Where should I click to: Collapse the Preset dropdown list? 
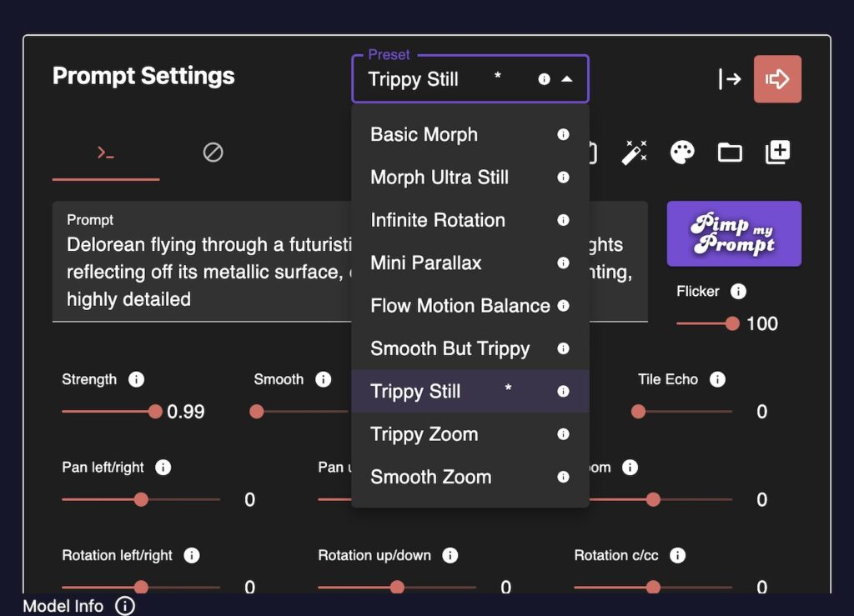point(570,79)
